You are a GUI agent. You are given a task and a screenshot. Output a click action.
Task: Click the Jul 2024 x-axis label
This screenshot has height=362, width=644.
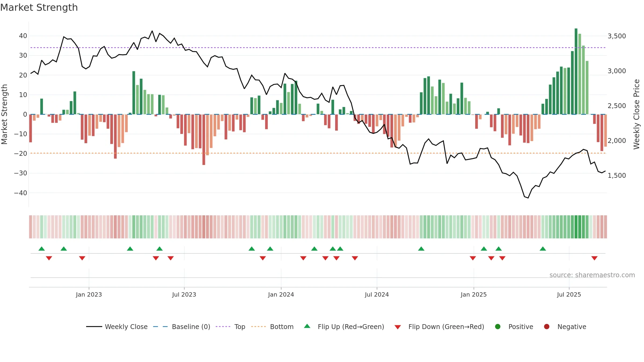(377, 294)
